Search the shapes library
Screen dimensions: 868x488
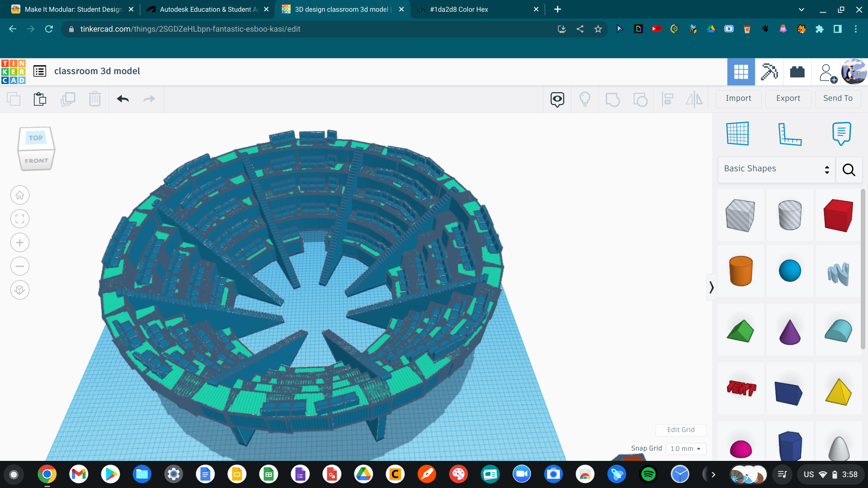849,170
